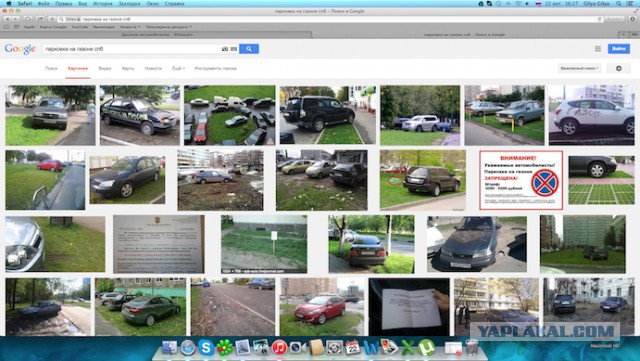640x361 pixels.
Task: Open the Reading List bookmarks icon
Action: point(7,27)
